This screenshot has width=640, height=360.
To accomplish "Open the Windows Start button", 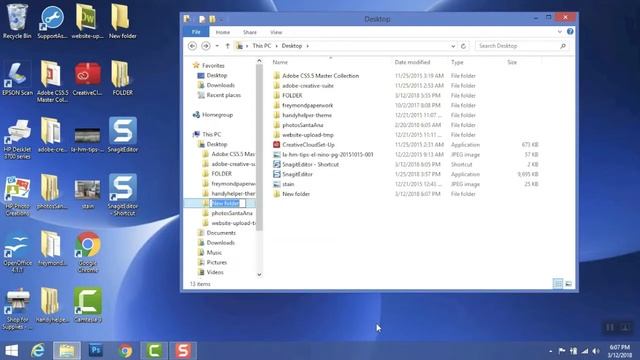I will [11, 351].
